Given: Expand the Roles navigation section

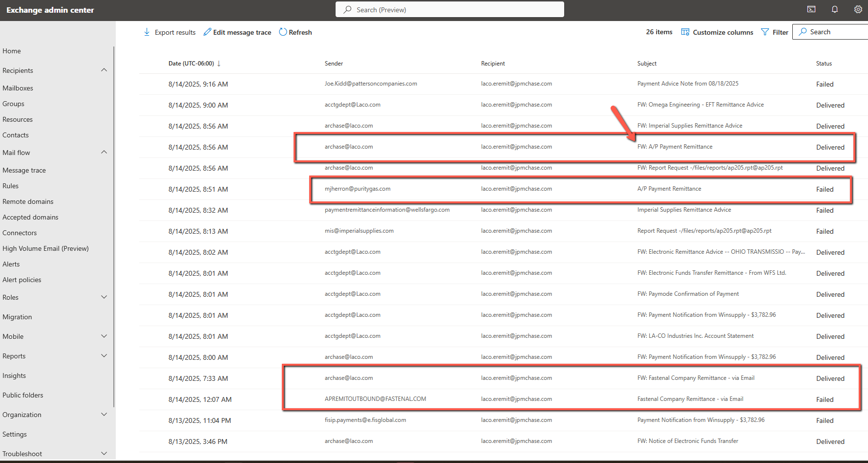Looking at the screenshot, I should click(x=104, y=297).
